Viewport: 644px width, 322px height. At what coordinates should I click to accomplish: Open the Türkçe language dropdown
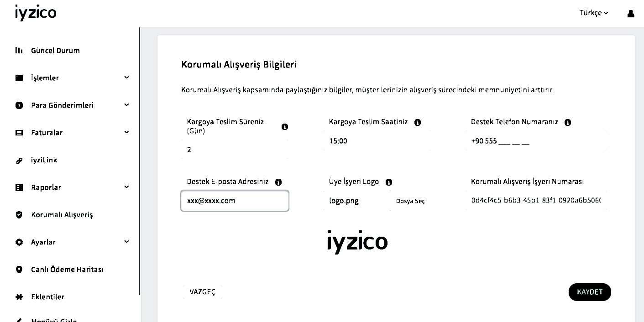[594, 13]
